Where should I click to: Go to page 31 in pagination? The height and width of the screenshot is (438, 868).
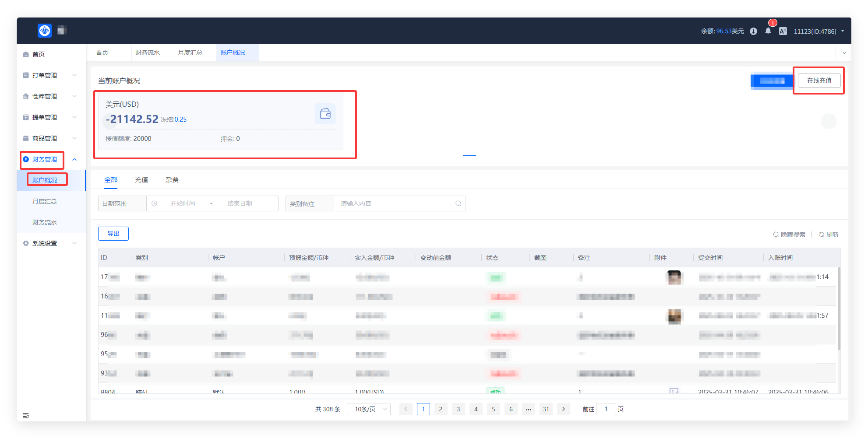(546, 409)
